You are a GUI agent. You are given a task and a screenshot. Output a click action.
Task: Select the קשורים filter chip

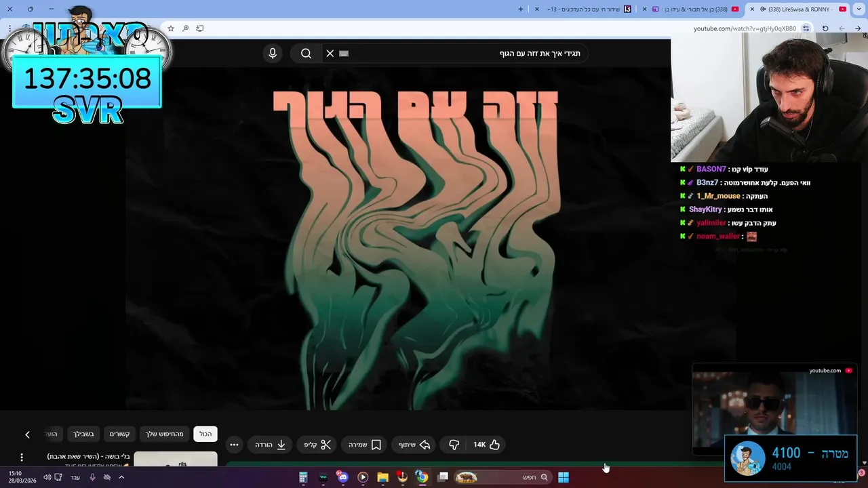(x=120, y=434)
